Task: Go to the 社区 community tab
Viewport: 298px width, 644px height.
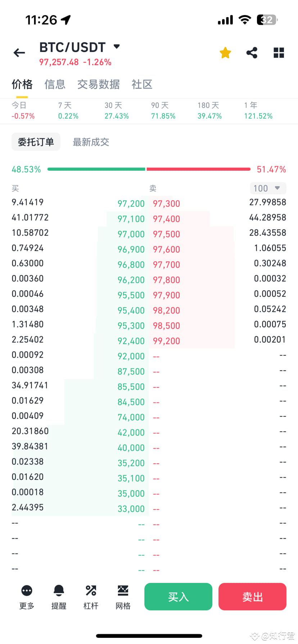Action: click(x=142, y=84)
